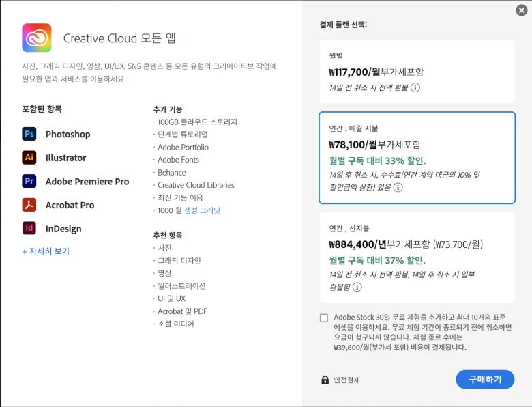Click 100GB 클라우드 스토리지 feature text

[198, 122]
